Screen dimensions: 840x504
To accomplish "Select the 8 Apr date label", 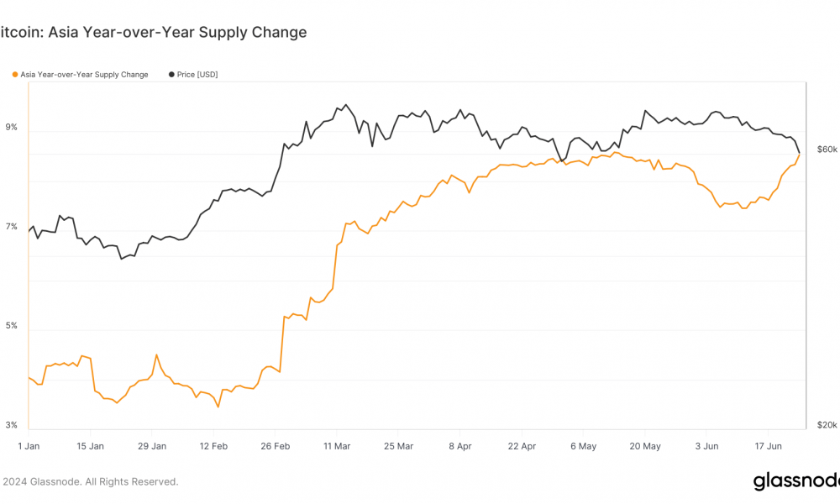I will click(x=460, y=446).
